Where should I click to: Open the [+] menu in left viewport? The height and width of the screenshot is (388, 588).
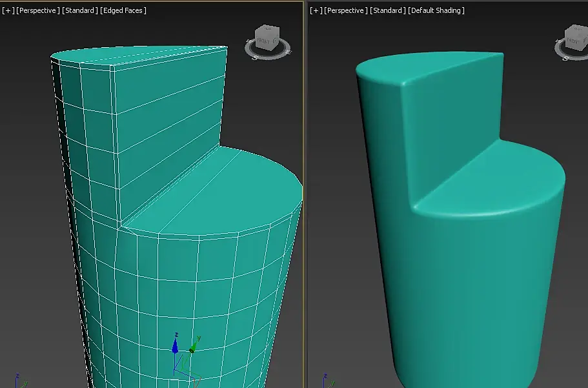[8, 10]
